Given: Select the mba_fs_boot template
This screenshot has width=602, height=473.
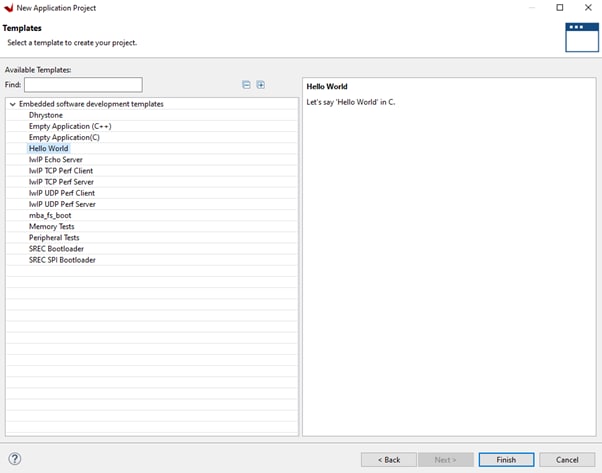Looking at the screenshot, I should tap(50, 215).
